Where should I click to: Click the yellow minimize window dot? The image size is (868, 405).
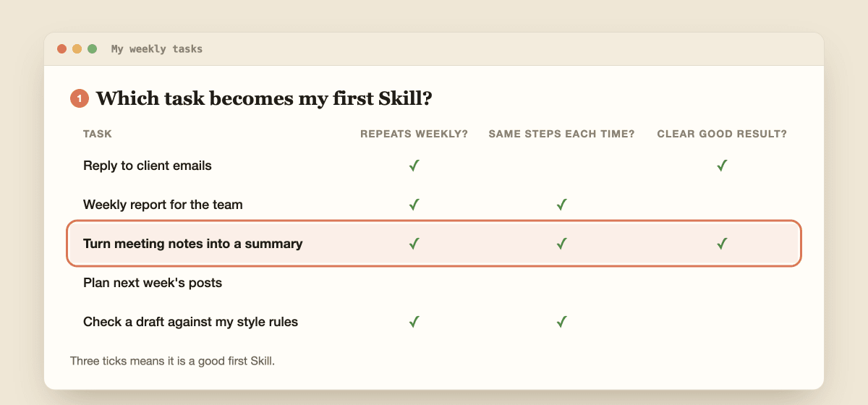pos(77,49)
